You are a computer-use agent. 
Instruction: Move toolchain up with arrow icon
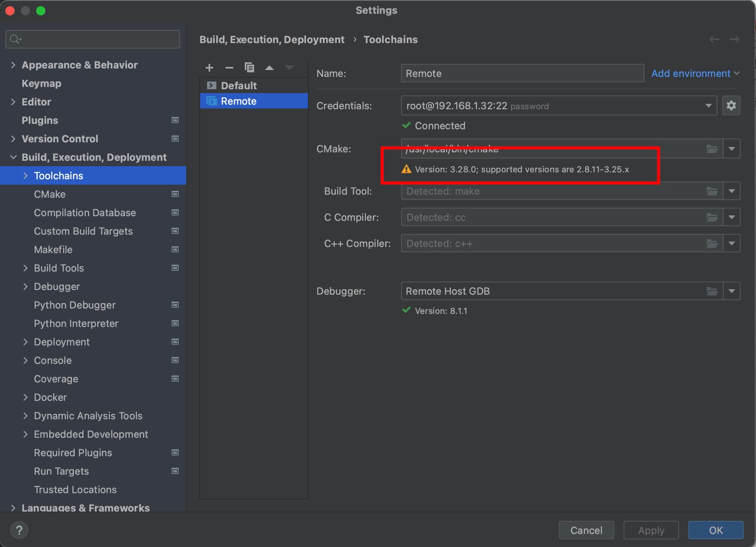pyautogui.click(x=269, y=68)
